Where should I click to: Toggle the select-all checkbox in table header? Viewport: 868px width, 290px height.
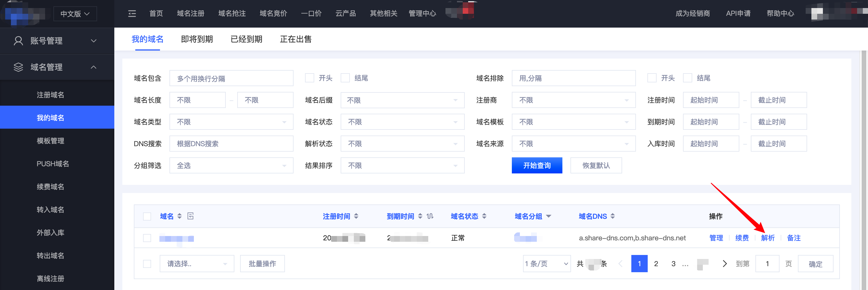(x=147, y=216)
